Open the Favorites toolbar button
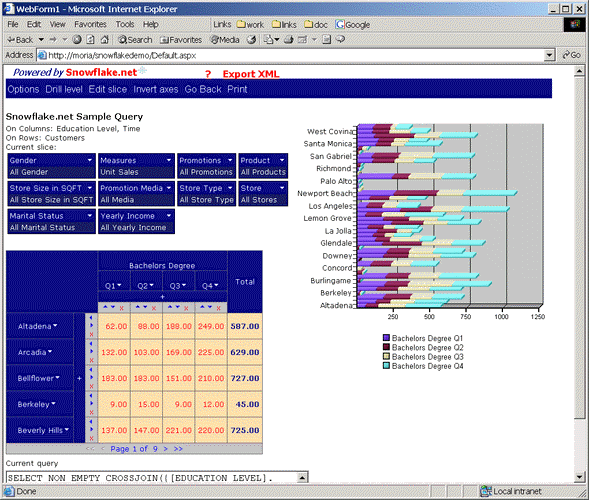 (x=181, y=39)
